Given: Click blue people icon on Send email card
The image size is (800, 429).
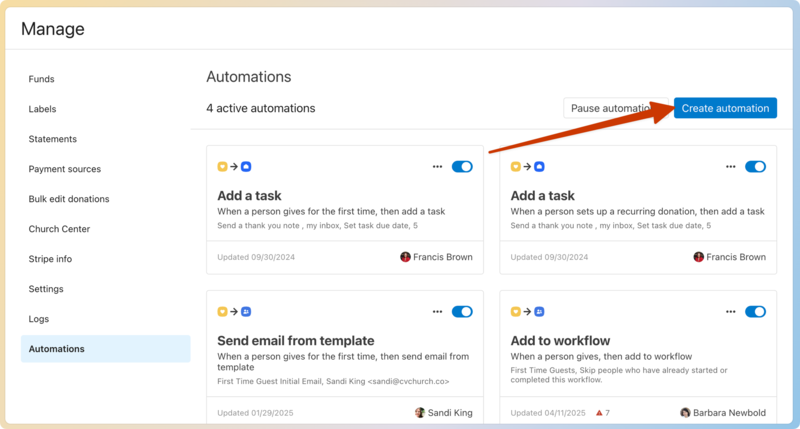Looking at the screenshot, I should (x=246, y=312).
